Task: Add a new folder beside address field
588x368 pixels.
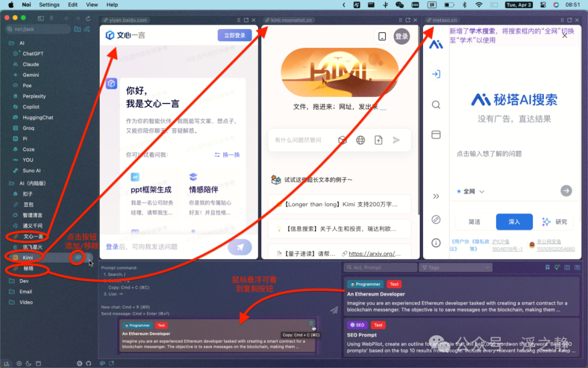Action: pos(78,29)
